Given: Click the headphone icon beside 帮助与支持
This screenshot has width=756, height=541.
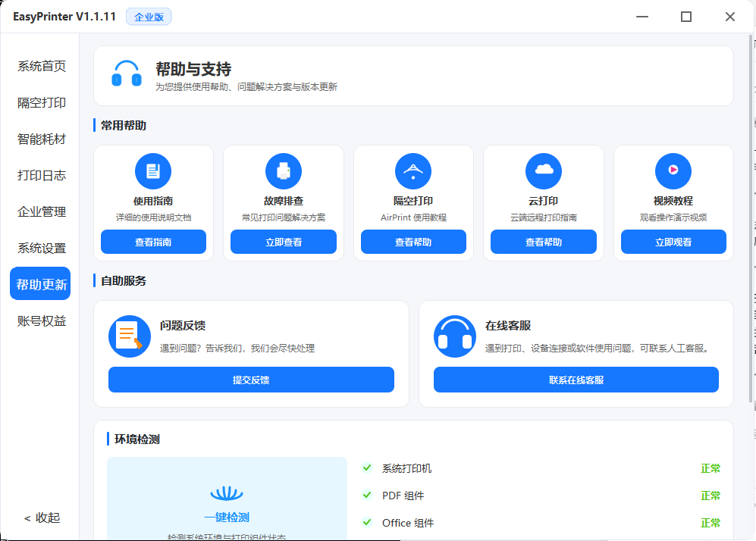Looking at the screenshot, I should [x=127, y=73].
